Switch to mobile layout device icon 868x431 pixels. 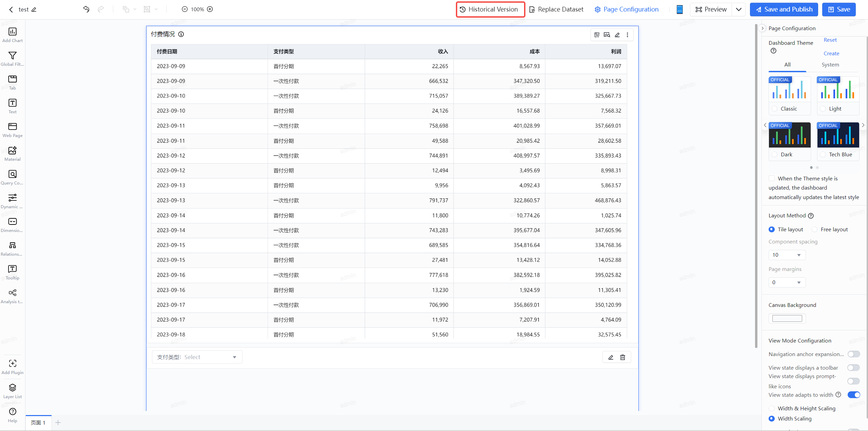coord(679,9)
